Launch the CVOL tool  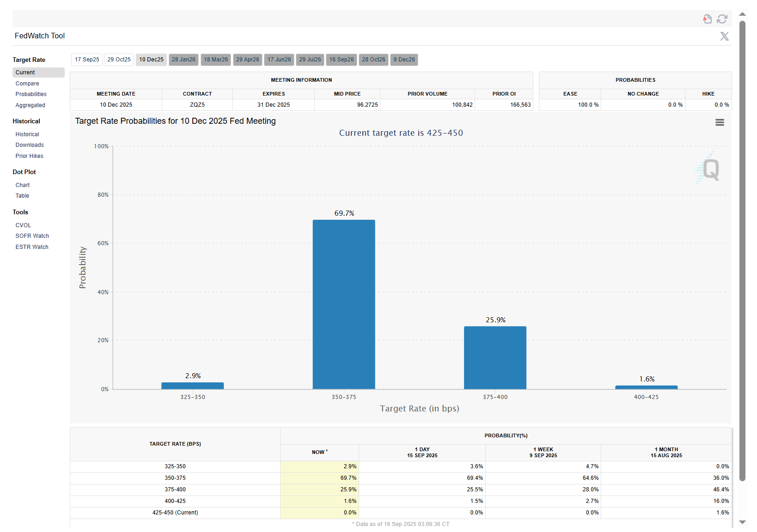pos(23,225)
